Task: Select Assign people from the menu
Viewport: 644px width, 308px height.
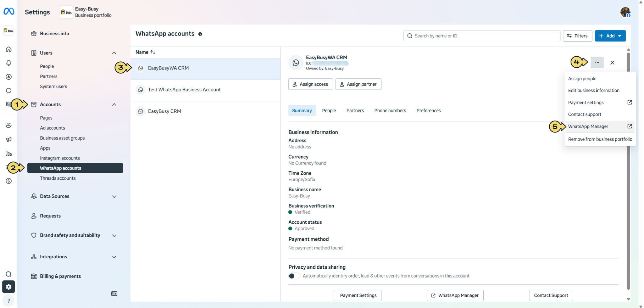Action: (x=600, y=79)
